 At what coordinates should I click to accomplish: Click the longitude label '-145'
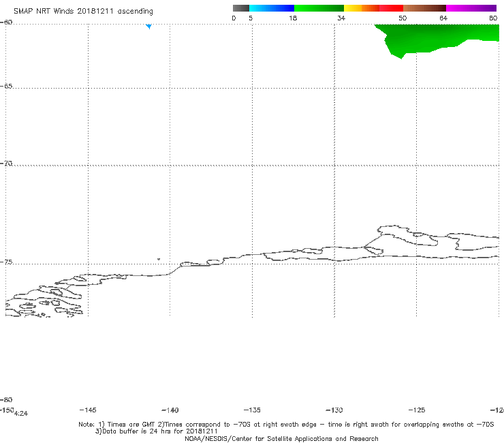pos(88,410)
